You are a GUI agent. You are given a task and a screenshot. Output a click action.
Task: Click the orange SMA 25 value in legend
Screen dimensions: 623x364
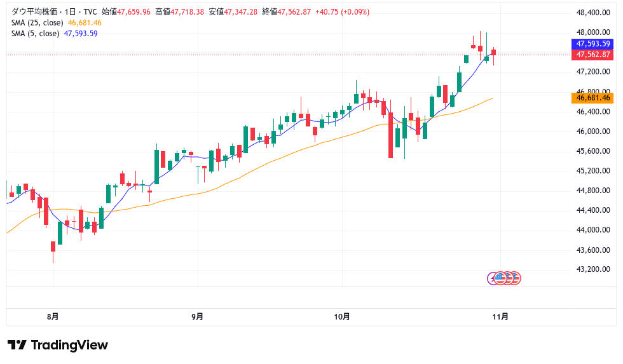pos(85,22)
